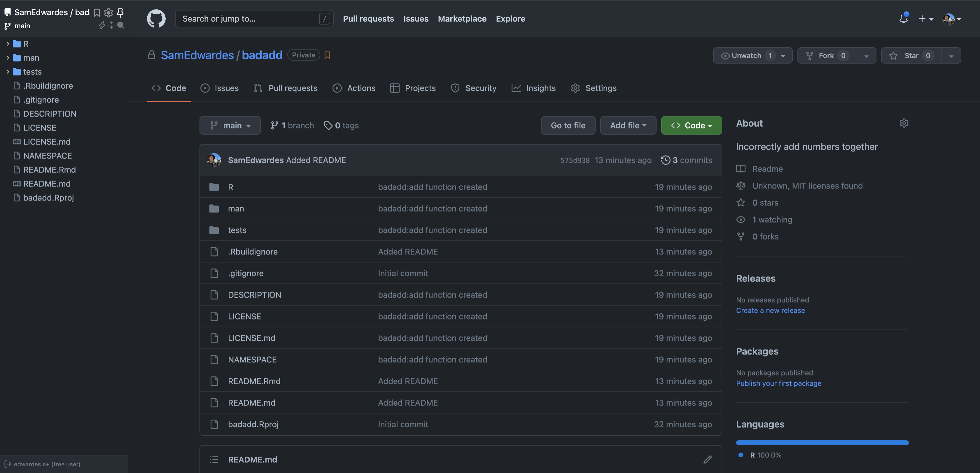The width and height of the screenshot is (980, 473).
Task: Click the tag icon next to 0 tags
Action: (x=328, y=125)
